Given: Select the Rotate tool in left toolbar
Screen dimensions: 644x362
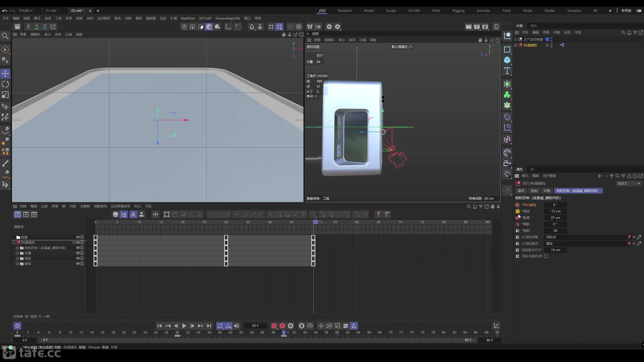Looking at the screenshot, I should coord(5,84).
